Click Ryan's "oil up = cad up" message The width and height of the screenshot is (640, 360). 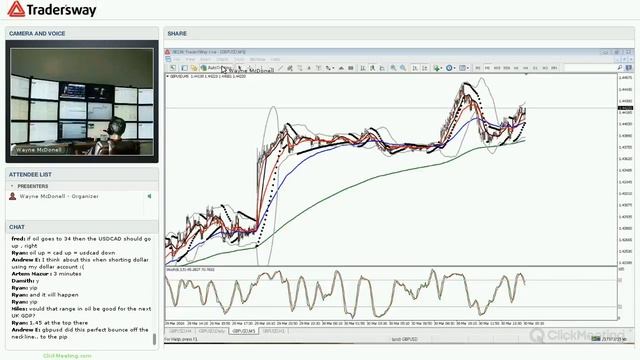pos(63,253)
